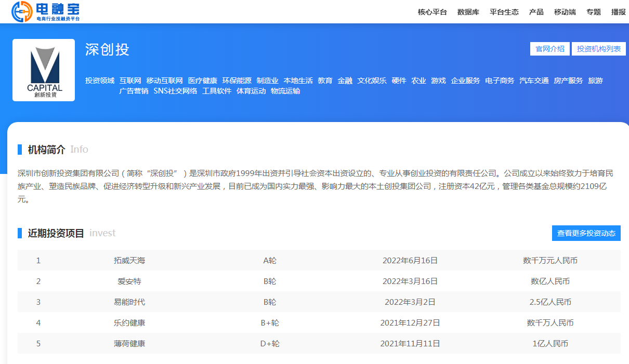Click the 电融宝 site logo
Viewport: 629px width, 364px height.
point(46,11)
